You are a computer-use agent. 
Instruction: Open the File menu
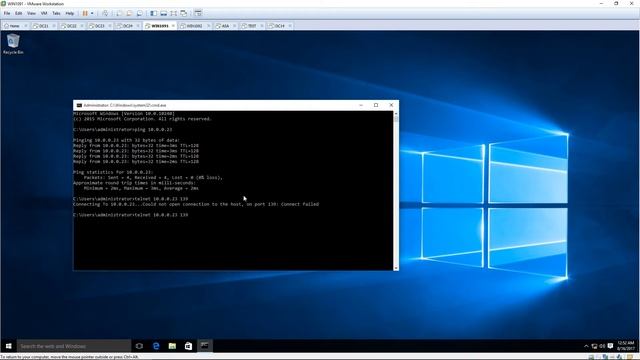tap(7, 13)
